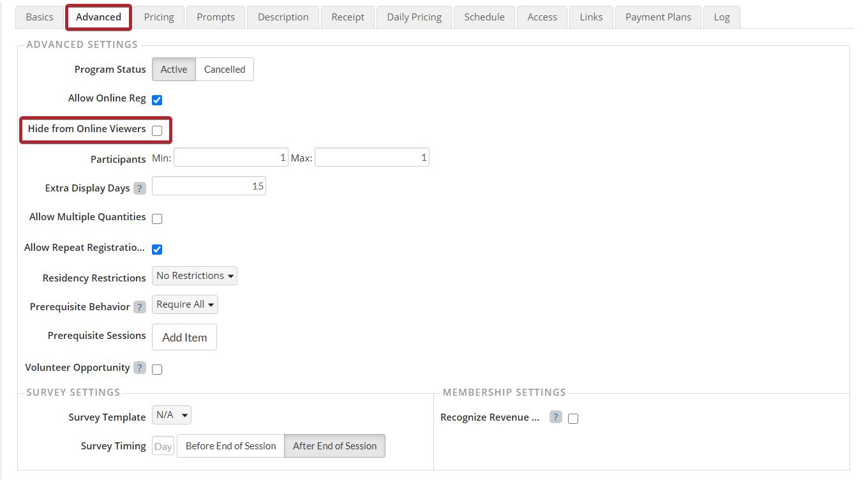This screenshot has height=487, width=868.
Task: Go to the Pricing tab
Action: pos(159,17)
